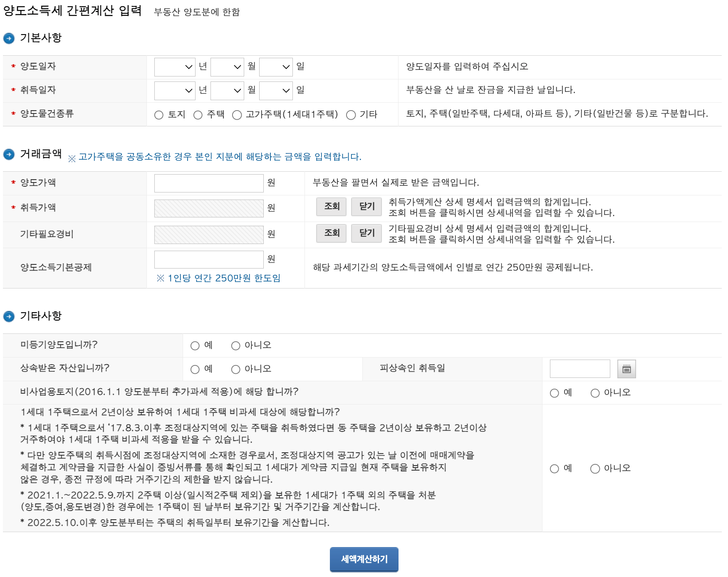Select 고가주택(1세대1주택) property type
The width and height of the screenshot is (728, 577).
point(237,115)
